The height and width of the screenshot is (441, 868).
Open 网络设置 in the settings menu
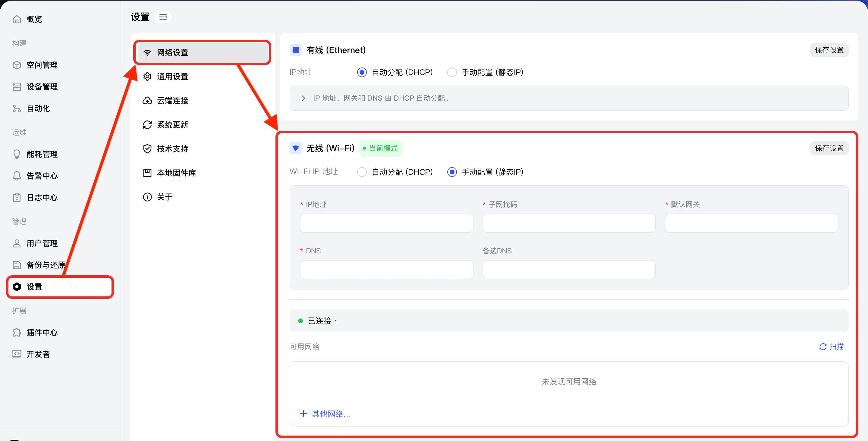click(x=203, y=52)
